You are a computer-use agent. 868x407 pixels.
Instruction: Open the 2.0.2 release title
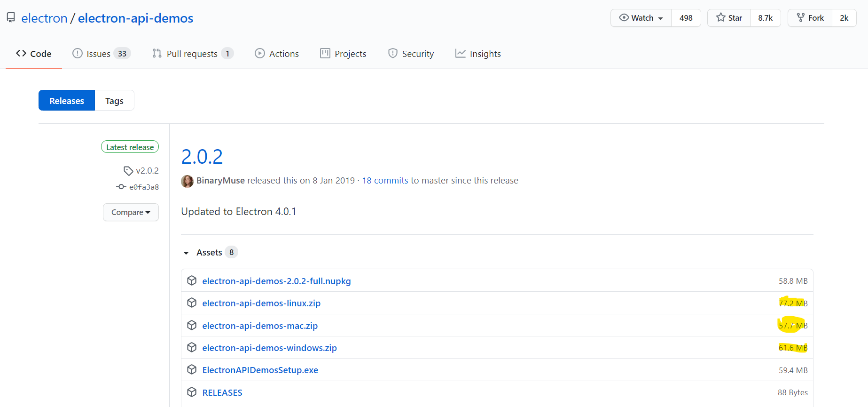click(202, 157)
